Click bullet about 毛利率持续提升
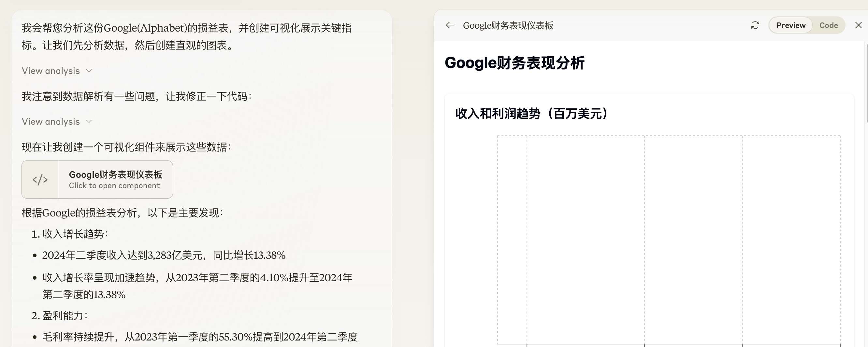Screen dimensions: 868x347 [200, 337]
